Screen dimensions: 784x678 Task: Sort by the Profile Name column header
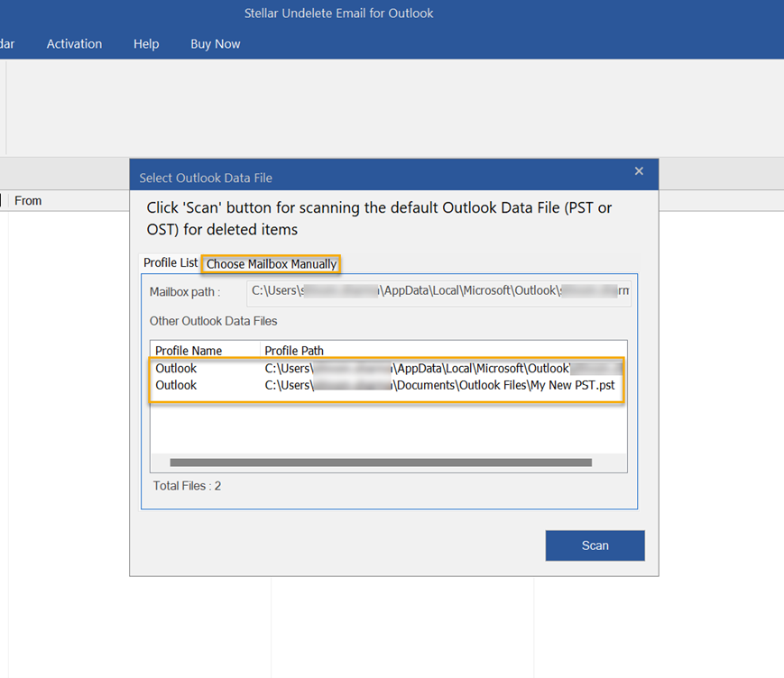click(x=189, y=351)
